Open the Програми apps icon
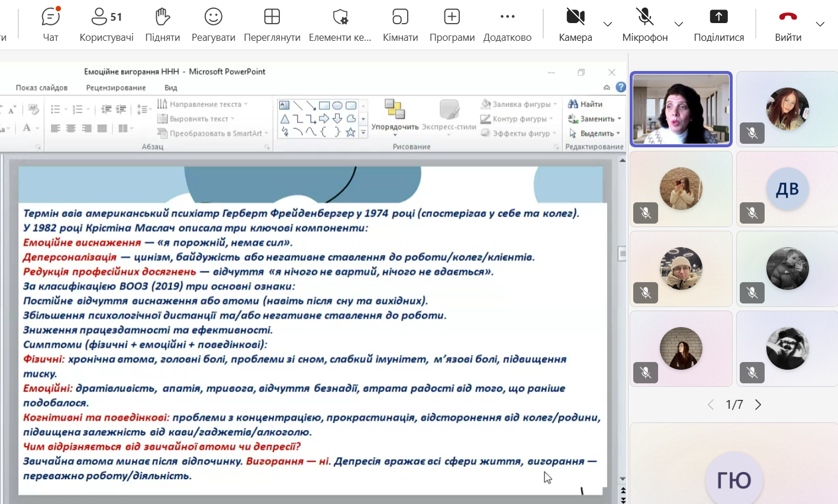 pos(452,24)
